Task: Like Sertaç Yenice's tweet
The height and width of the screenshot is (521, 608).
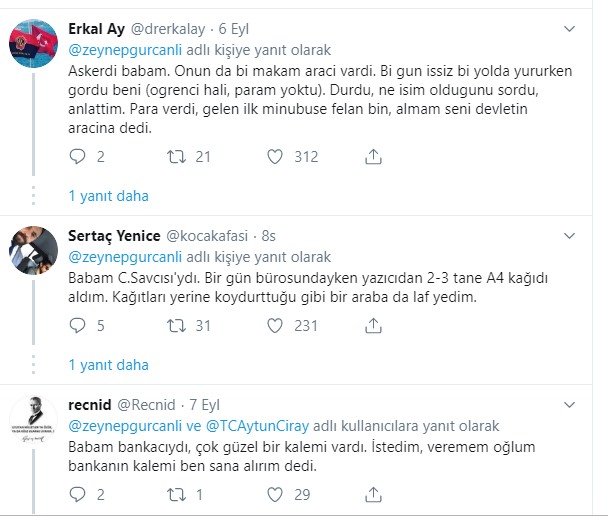Action: coord(275,325)
